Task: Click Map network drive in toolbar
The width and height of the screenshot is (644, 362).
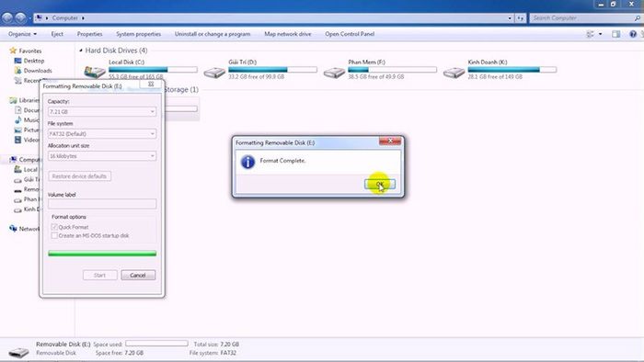Action: coord(287,34)
